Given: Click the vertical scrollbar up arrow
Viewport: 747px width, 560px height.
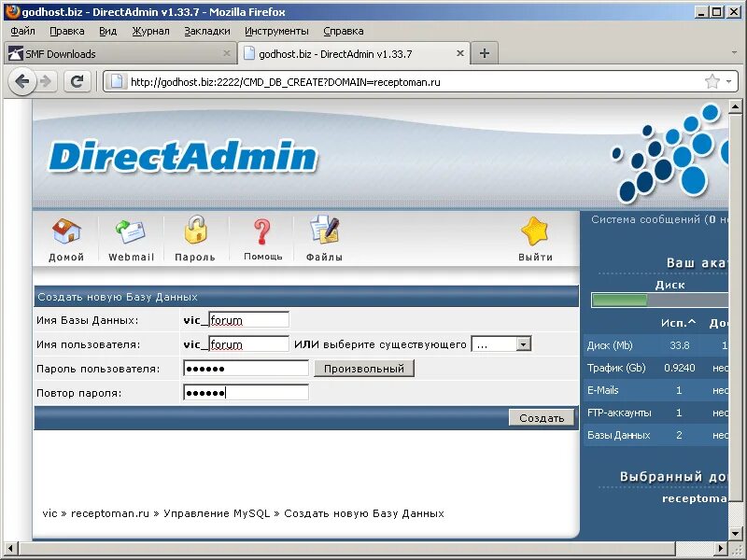Looking at the screenshot, I should [735, 107].
